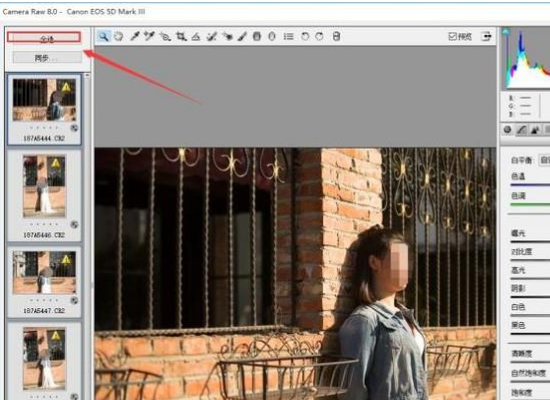Screen dimensions: 550x400
Task: Open the Basic panel tab
Action: pyautogui.click(x=507, y=130)
